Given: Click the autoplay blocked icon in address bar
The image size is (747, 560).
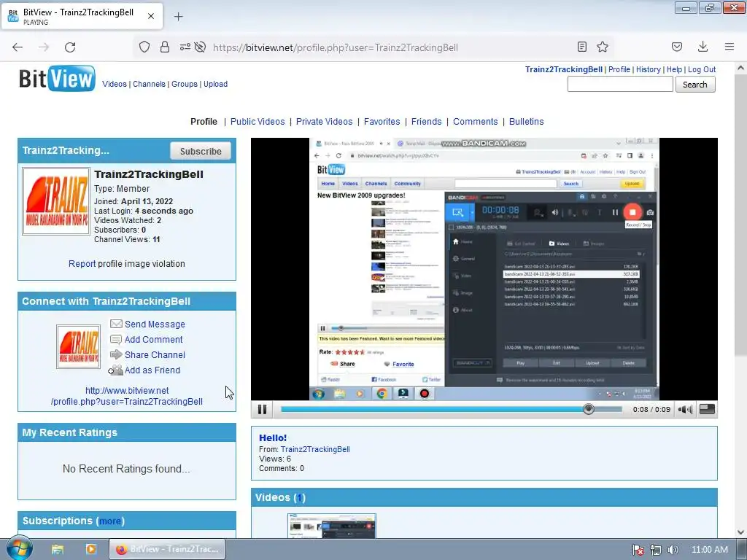Looking at the screenshot, I should click(x=201, y=47).
